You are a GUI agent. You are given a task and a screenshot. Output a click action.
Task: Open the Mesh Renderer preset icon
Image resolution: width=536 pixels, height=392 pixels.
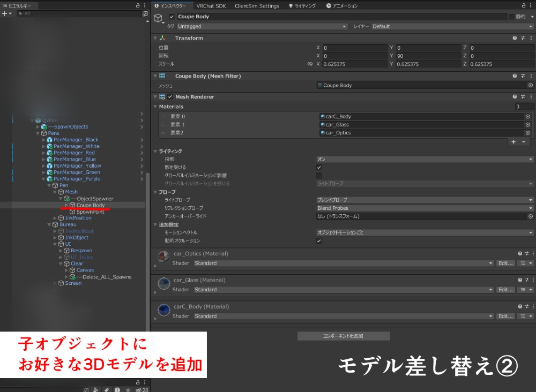tap(522, 96)
